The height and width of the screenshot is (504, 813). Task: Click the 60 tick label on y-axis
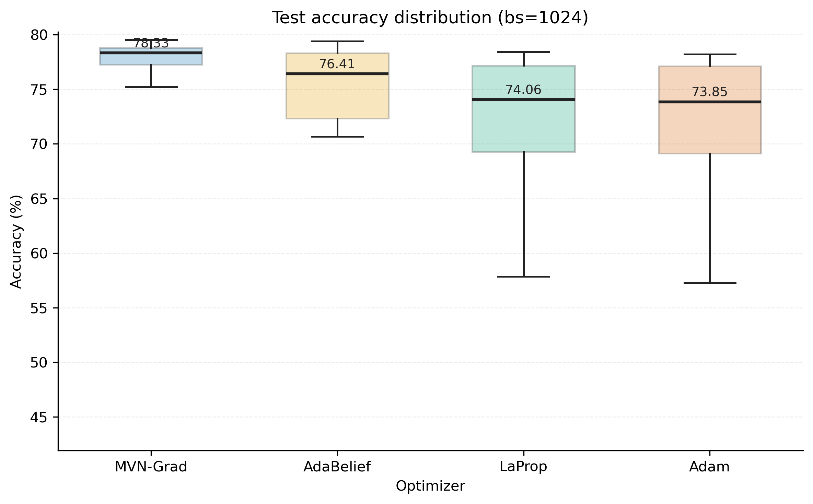(x=39, y=254)
